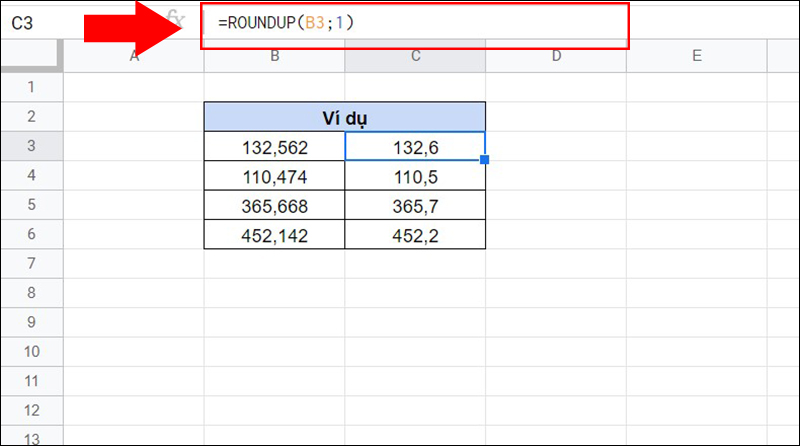Click cell with value 365,7
Viewport: 800px width, 446px height.
coord(415,205)
